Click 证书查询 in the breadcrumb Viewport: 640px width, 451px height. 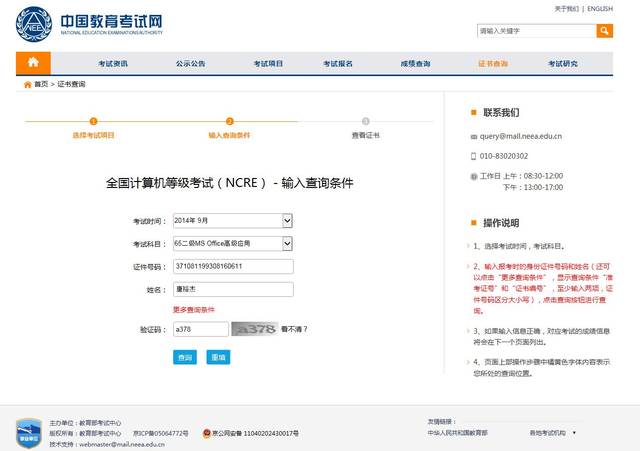pos(71,84)
